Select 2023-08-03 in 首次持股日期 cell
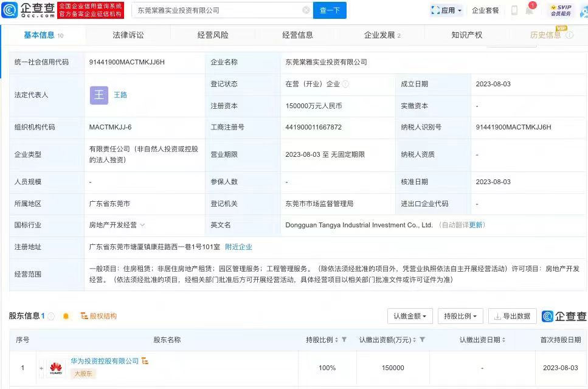Viewport: 588px width, 389px height. [x=560, y=368]
